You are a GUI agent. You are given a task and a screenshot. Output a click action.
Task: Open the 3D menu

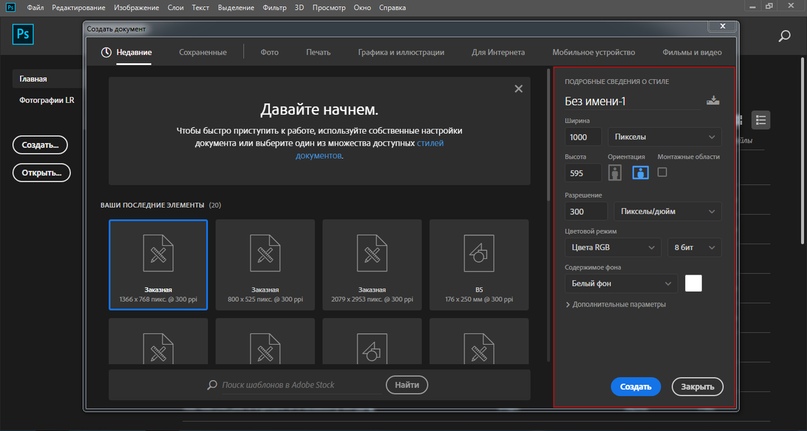pos(299,8)
